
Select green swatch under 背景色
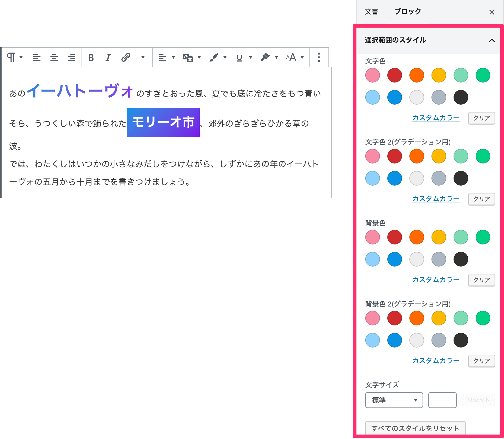pyautogui.click(x=483, y=237)
